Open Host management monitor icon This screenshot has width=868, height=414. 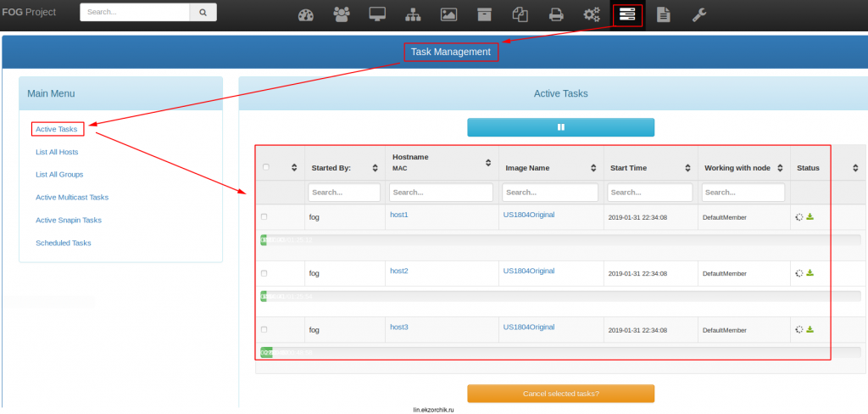coord(377,14)
